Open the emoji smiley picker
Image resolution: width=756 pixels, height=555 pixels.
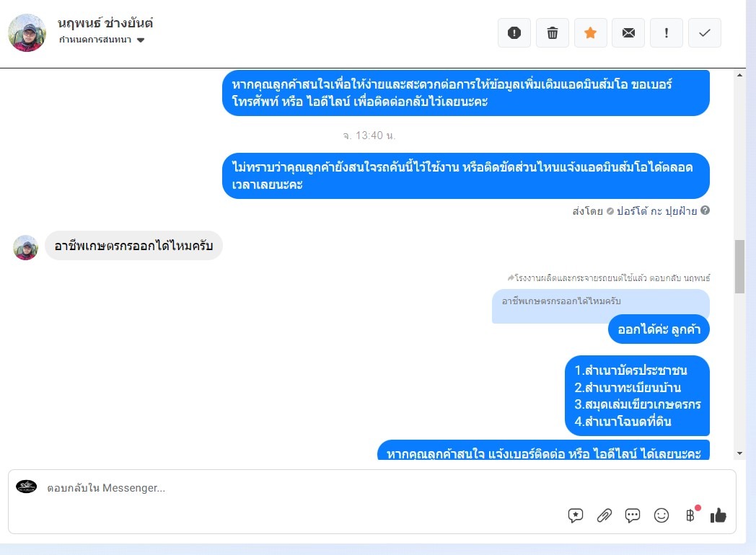pyautogui.click(x=661, y=515)
